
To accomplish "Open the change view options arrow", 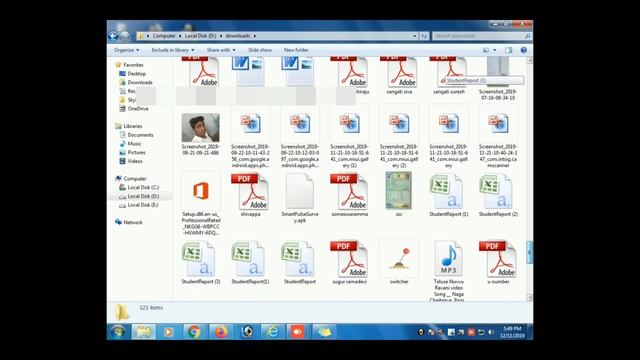I will 495,50.
